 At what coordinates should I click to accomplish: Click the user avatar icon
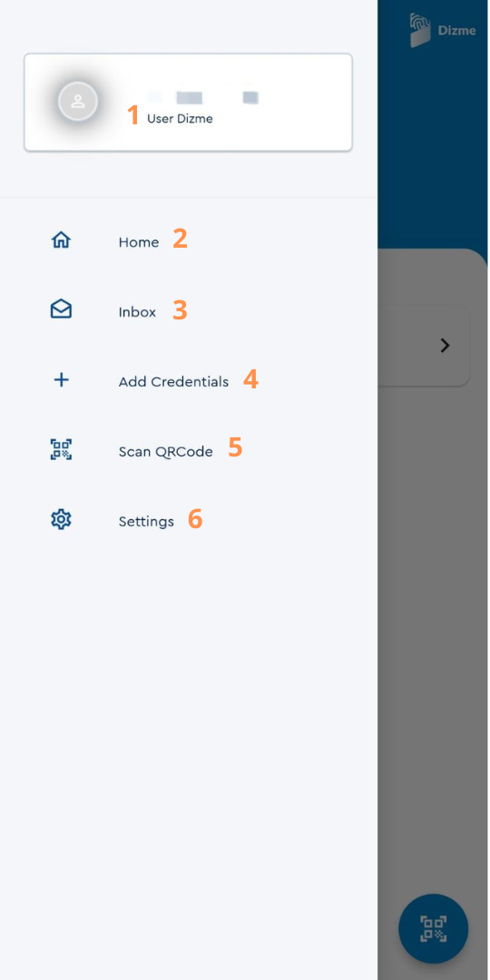78,102
